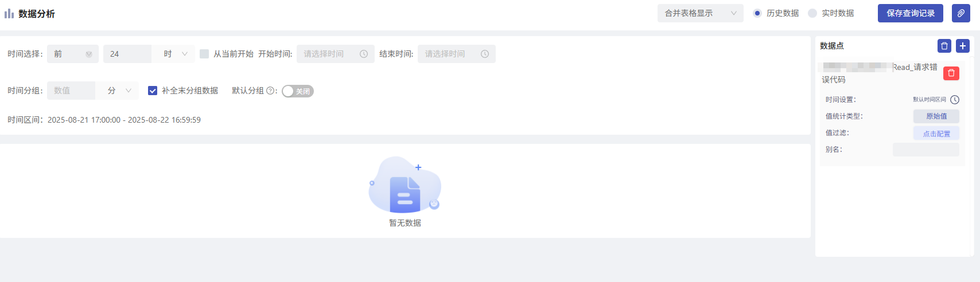The height and width of the screenshot is (282, 980).
Task: Click the 数据点 panel heading
Action: click(x=832, y=46)
